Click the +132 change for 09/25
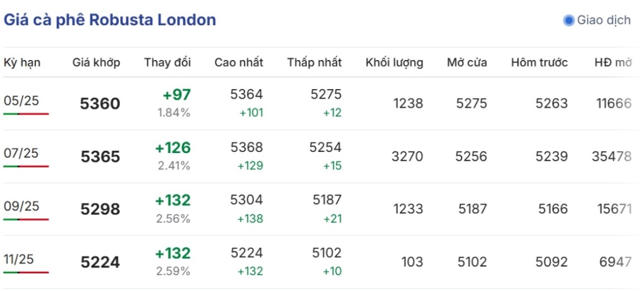The image size is (644, 291). tap(173, 201)
